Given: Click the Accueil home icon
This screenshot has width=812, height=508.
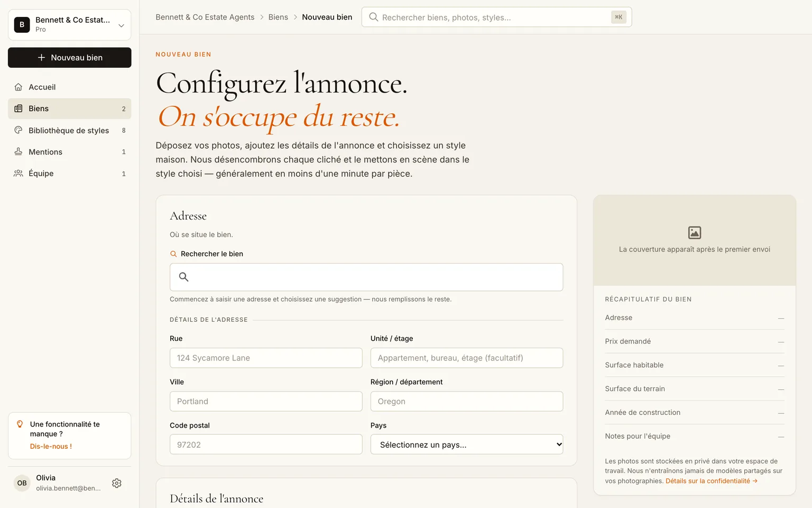Looking at the screenshot, I should (x=19, y=87).
